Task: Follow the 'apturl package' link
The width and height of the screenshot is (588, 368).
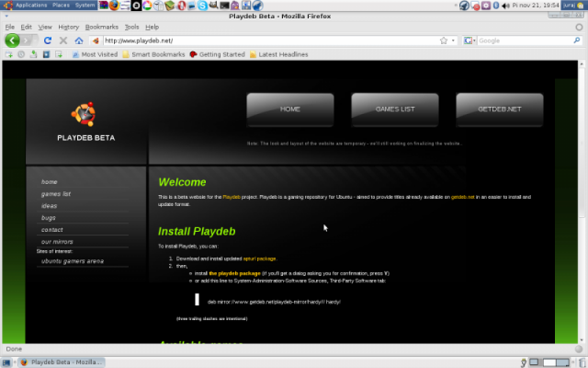Action: 259,259
